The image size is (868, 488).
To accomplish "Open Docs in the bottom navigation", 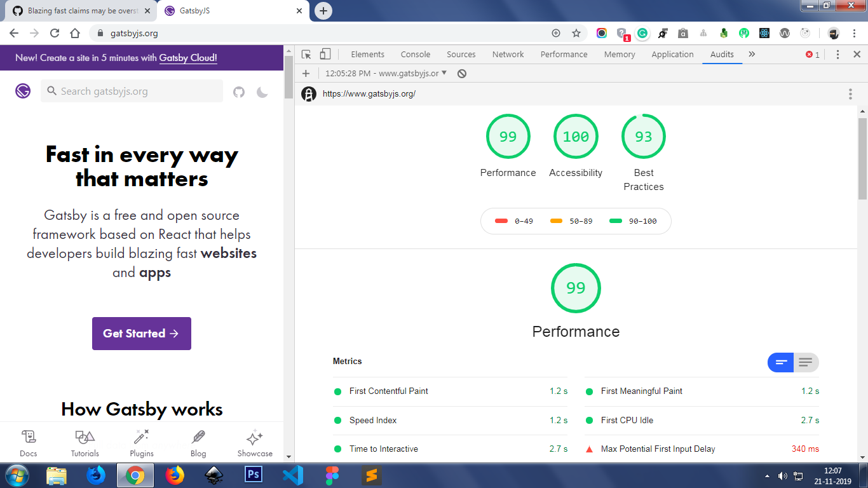I will tap(29, 444).
